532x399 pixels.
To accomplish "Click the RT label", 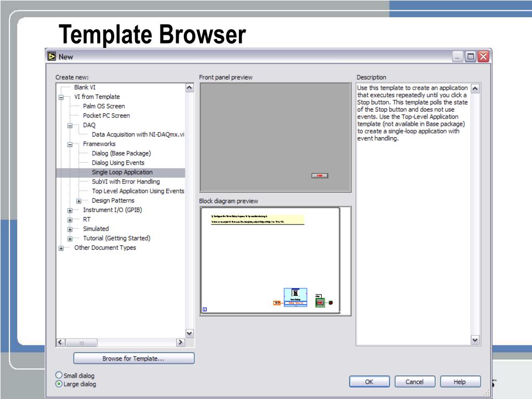I will [x=87, y=220].
